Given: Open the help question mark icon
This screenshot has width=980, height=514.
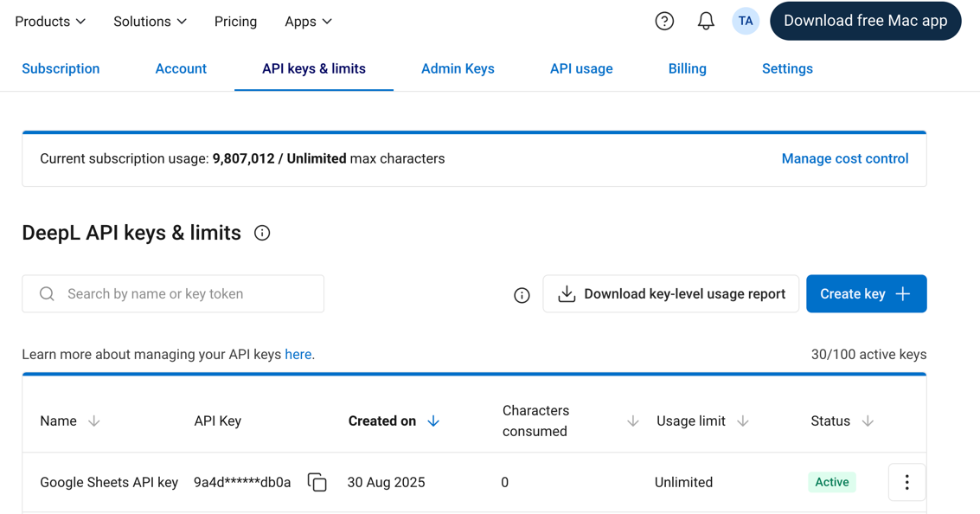Looking at the screenshot, I should point(664,22).
